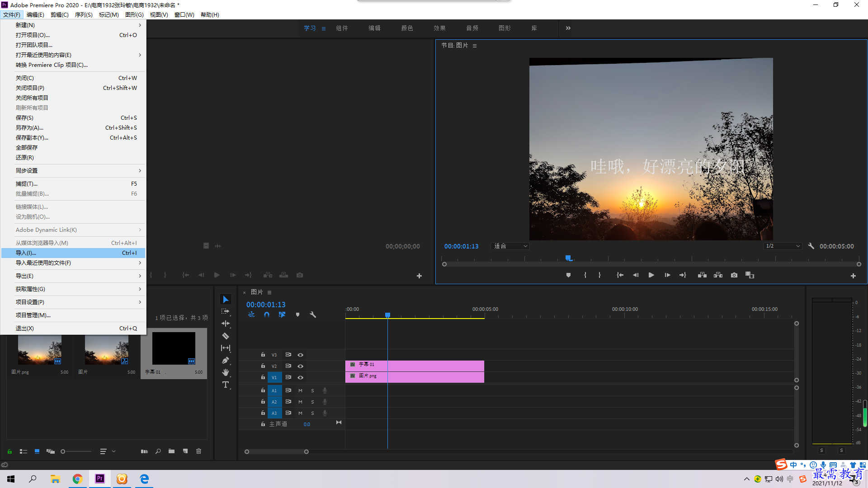This screenshot has width=868, height=488.
Task: Open the 剪辑(C) menu
Action: point(60,15)
